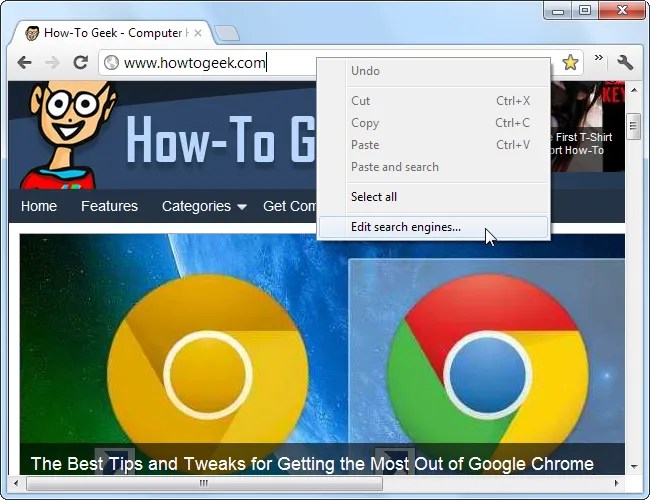This screenshot has height=500, width=650.
Task: Maximize the Chrome window
Action: [x=585, y=10]
